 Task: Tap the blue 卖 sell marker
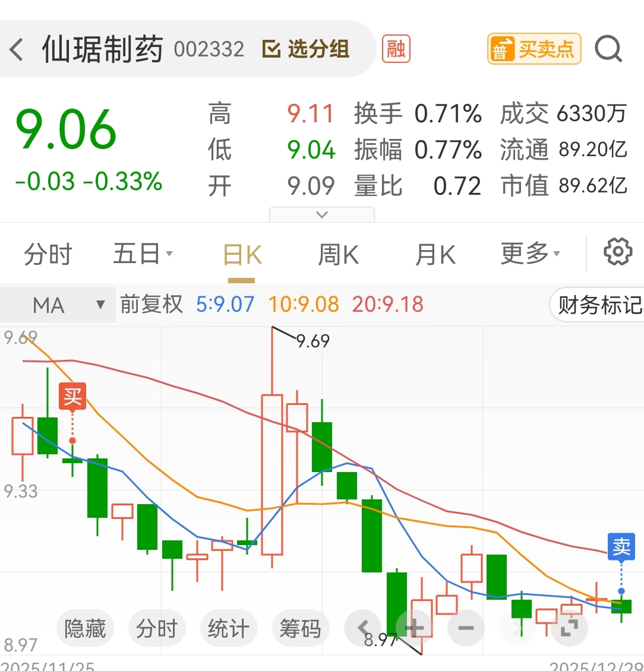[x=621, y=546]
